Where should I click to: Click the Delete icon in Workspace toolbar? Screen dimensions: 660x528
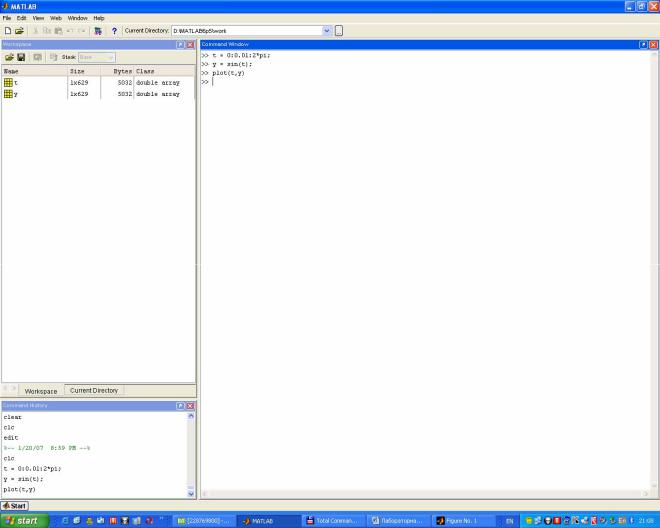point(53,57)
